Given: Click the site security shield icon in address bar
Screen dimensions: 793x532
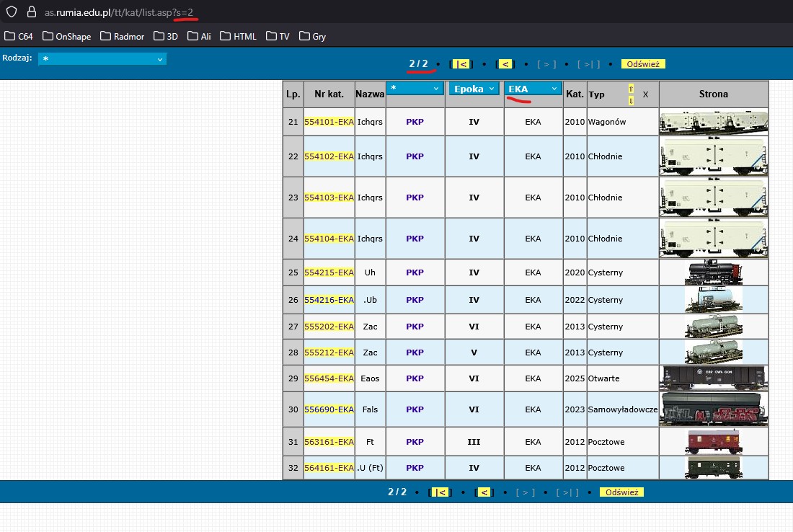Looking at the screenshot, I should point(11,12).
